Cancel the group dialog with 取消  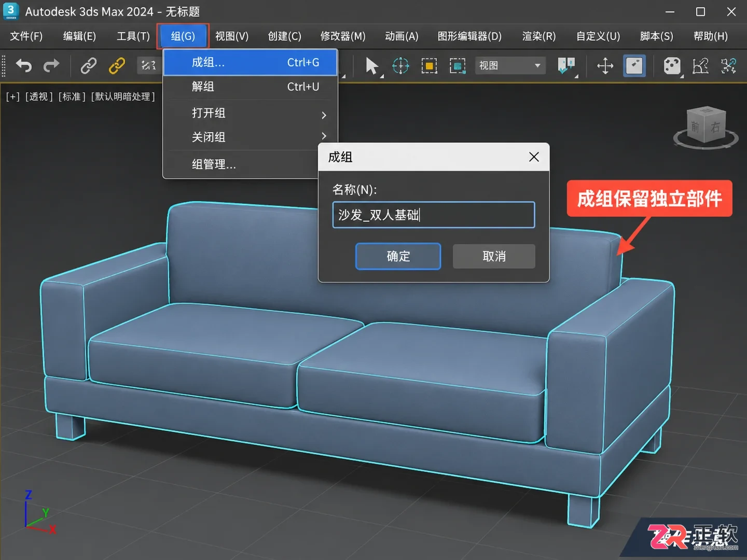click(x=494, y=256)
